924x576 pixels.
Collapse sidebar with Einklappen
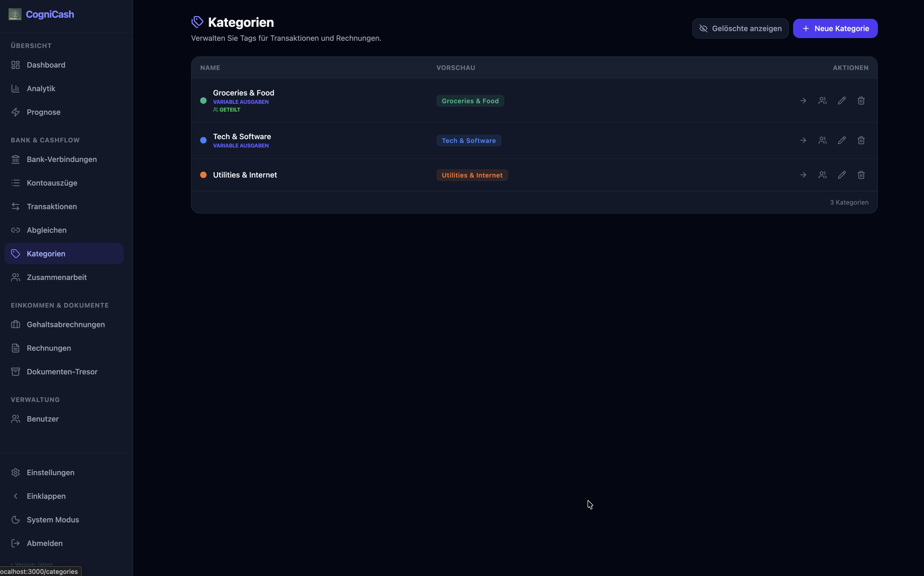coord(64,496)
